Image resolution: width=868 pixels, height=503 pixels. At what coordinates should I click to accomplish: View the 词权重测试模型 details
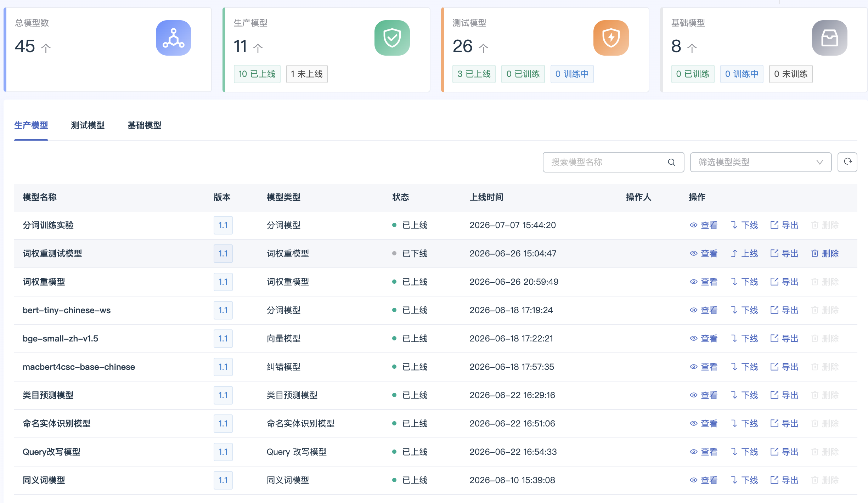[x=704, y=254]
